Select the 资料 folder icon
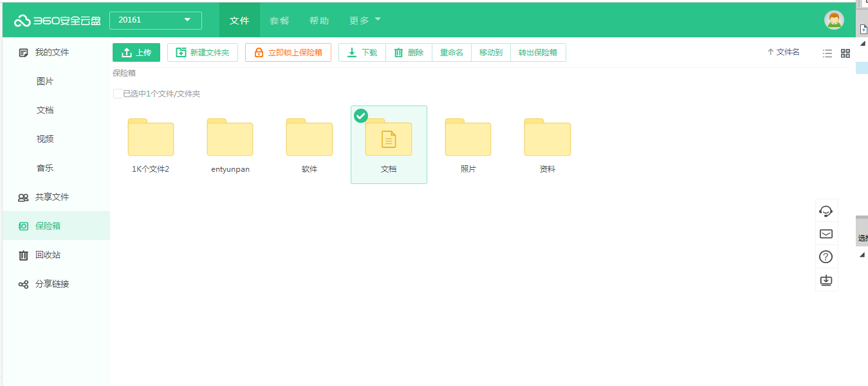The image size is (868, 386). point(548,137)
